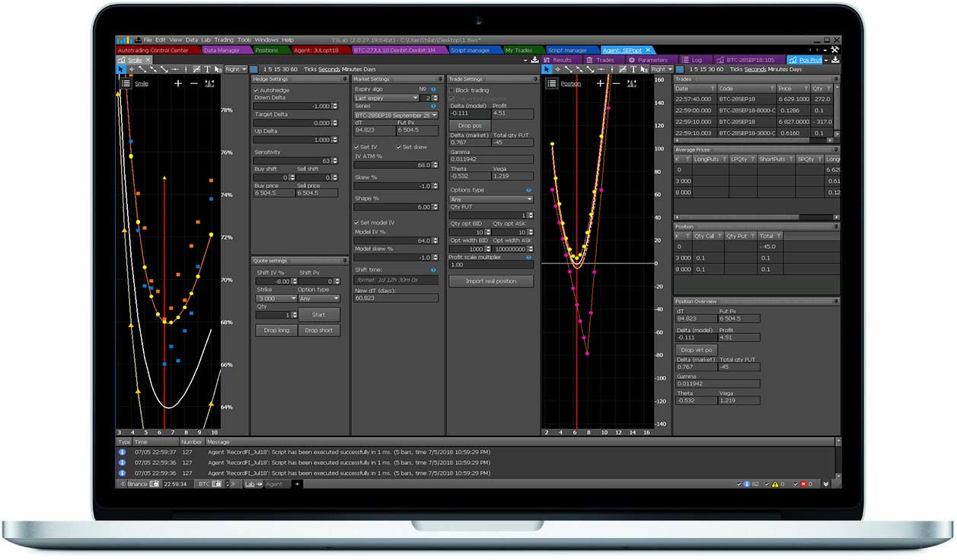Filter the Code column in Trades table
The image size is (957, 560).
772,88
